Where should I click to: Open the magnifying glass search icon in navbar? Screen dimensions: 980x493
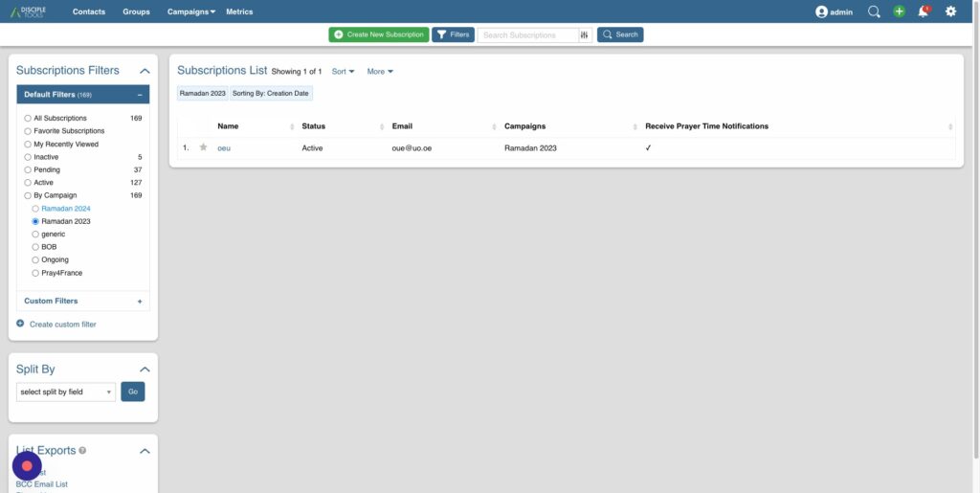(x=874, y=11)
